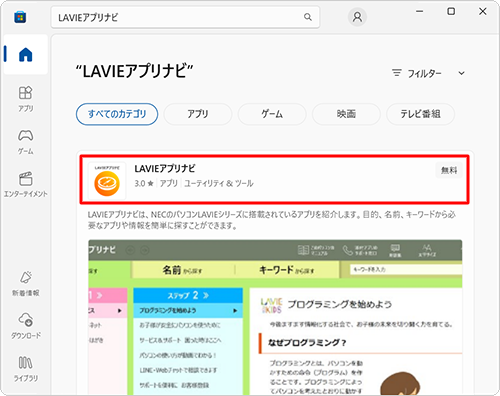Open the LAVIEアプリナビ result title
Viewport: 500px width, 396px height.
tap(165, 169)
